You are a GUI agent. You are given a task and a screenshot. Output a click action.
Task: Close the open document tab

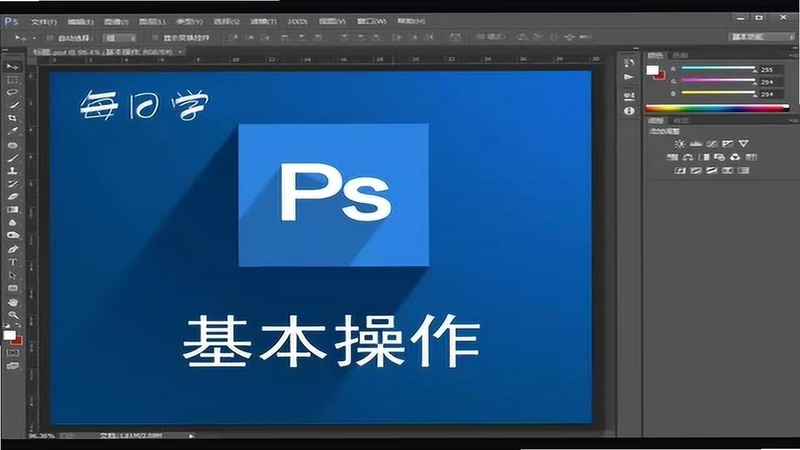pyautogui.click(x=180, y=52)
